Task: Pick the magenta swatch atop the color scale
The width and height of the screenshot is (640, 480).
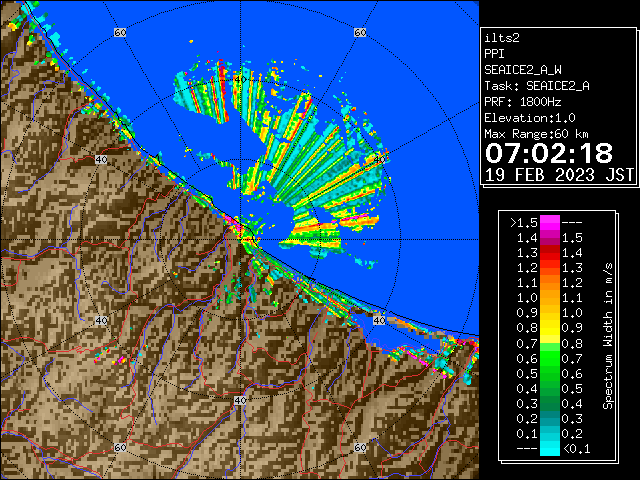Action: 550,223
